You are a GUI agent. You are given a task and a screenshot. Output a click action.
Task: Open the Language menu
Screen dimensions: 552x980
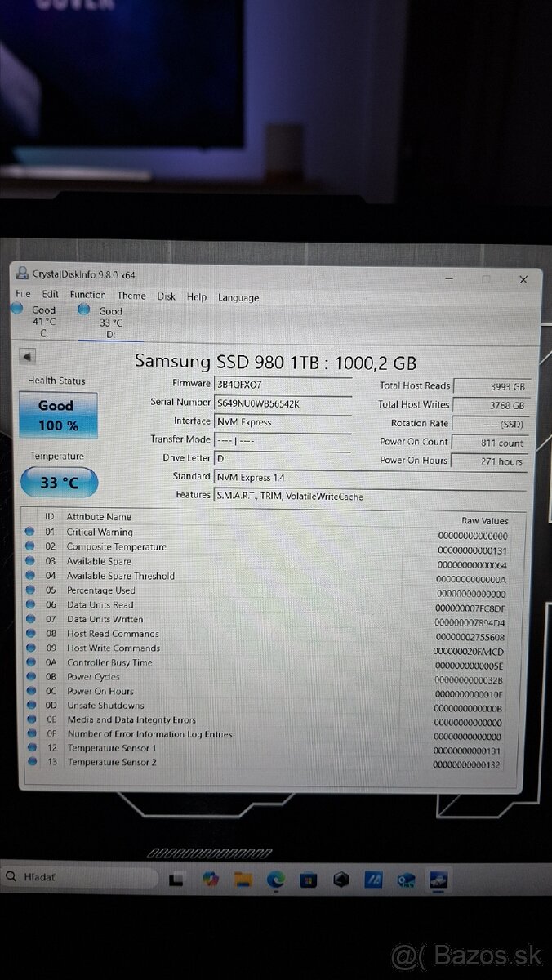238,298
